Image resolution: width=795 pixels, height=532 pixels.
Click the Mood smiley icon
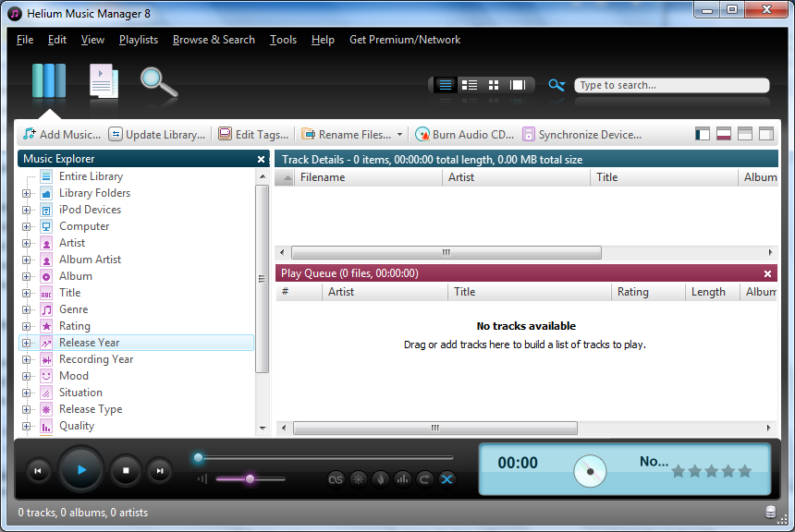pos(46,377)
